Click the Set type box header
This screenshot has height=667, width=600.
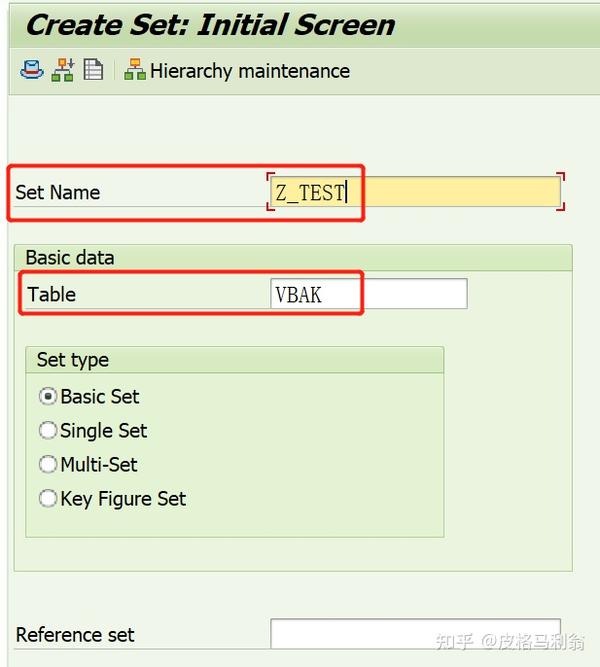point(73,360)
